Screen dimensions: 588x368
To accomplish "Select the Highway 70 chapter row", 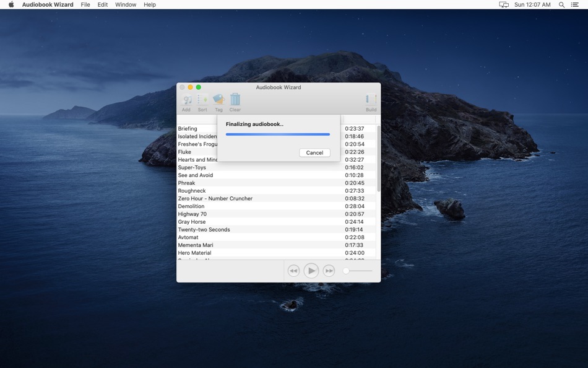I will tap(277, 214).
